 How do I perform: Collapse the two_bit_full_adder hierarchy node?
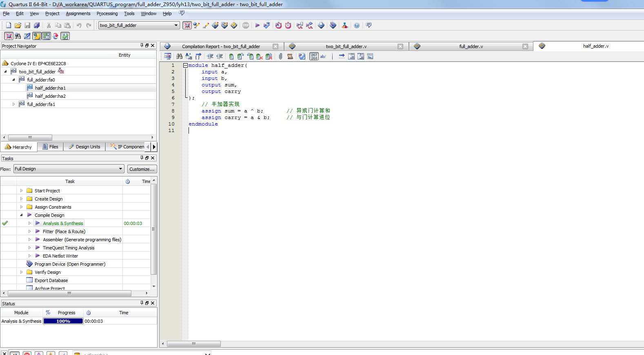point(5,71)
